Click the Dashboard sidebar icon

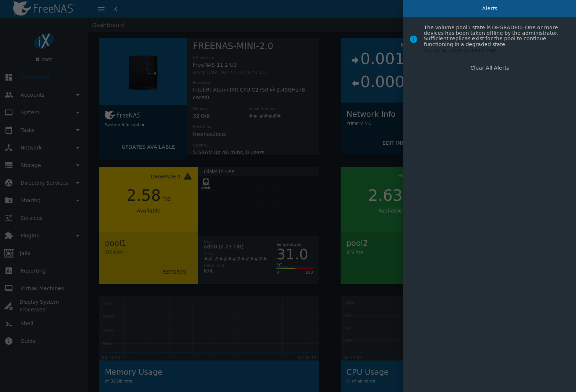[x=9, y=77]
